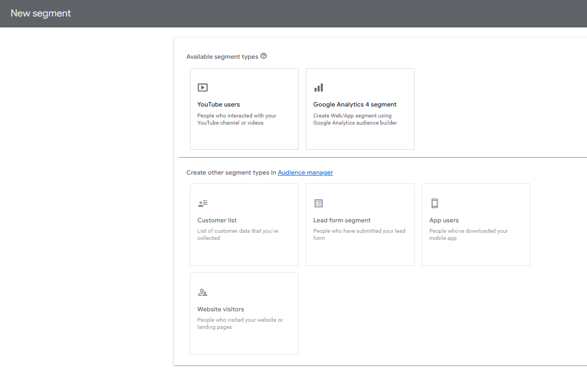The image size is (587, 392).
Task: Click the Google Analytics bar chart icon
Action: [318, 88]
